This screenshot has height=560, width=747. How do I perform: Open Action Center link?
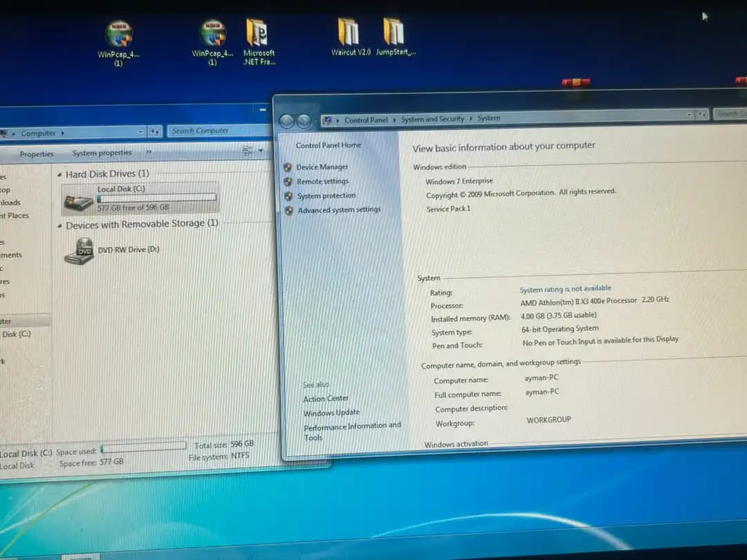click(x=326, y=399)
